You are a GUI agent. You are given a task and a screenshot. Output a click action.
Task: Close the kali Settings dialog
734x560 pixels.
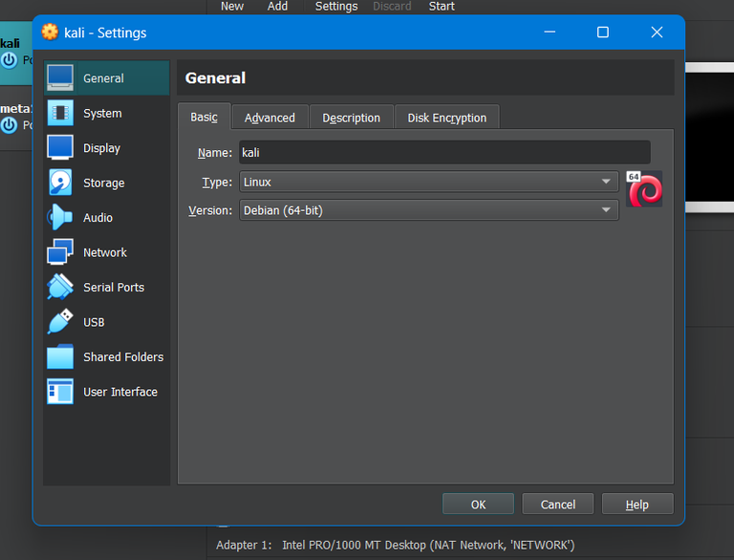[x=657, y=32]
